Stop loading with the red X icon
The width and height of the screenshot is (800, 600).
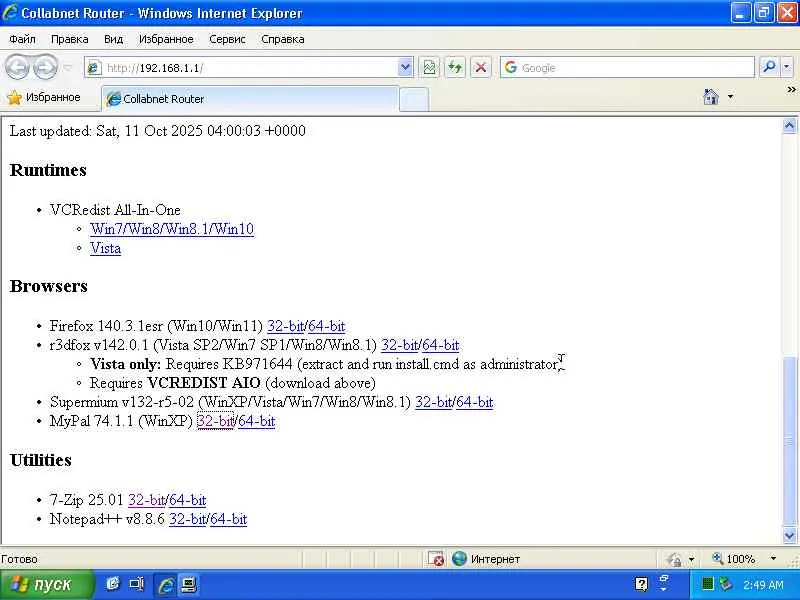tap(481, 67)
